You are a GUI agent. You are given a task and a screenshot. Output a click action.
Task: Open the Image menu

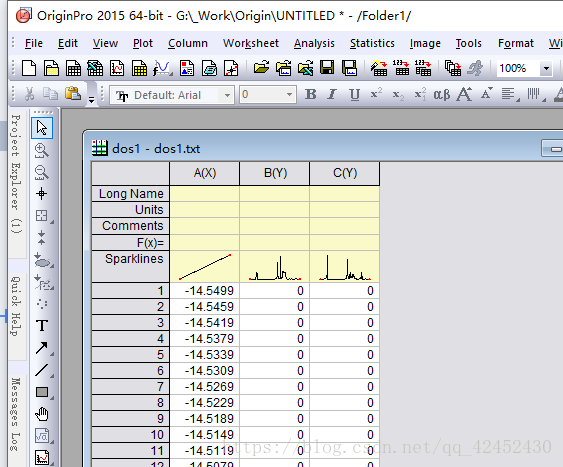pyautogui.click(x=425, y=43)
